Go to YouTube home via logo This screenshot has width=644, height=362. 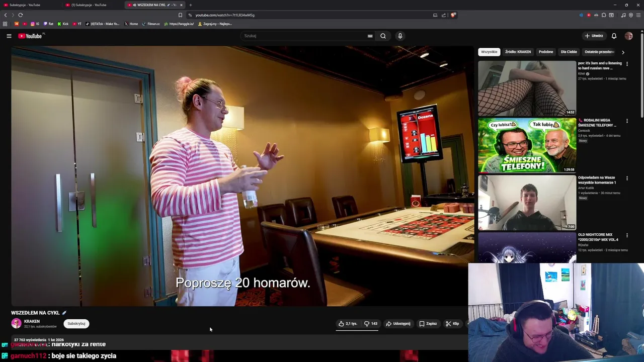(x=31, y=36)
